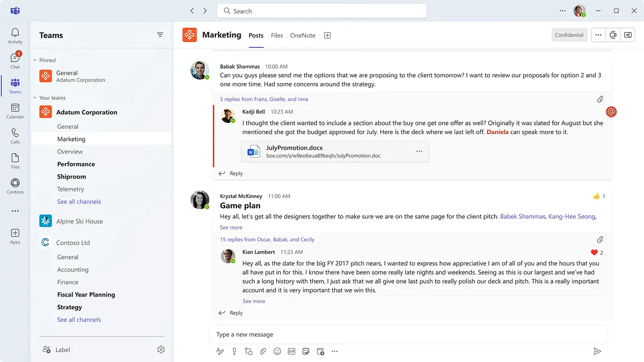Click in the Search box
Image resolution: width=644 pixels, height=362 pixels.
(322, 11)
